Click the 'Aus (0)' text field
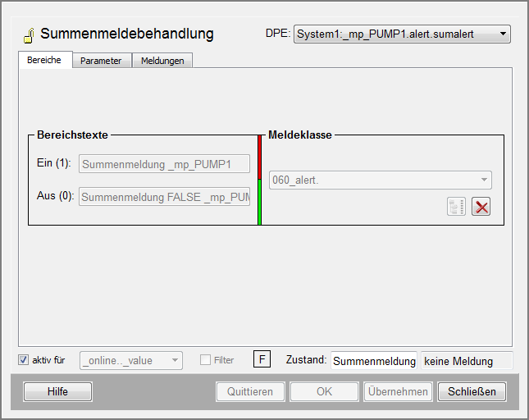This screenshot has width=529, height=420. [164, 197]
